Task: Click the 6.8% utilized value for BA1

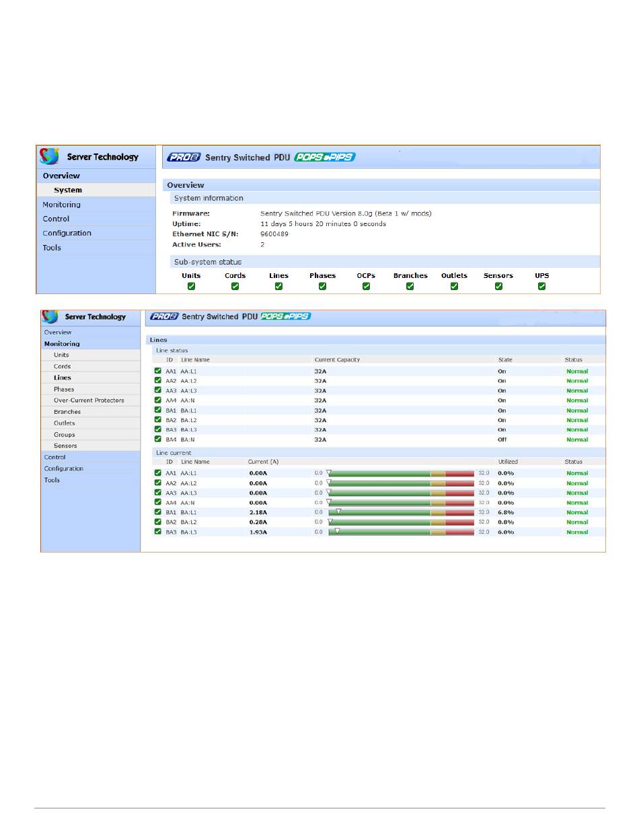Action: [506, 512]
